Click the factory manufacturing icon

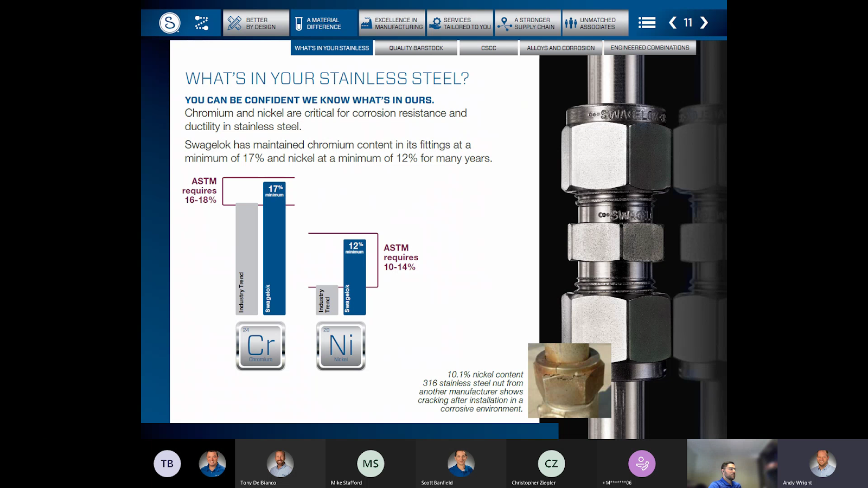[367, 23]
